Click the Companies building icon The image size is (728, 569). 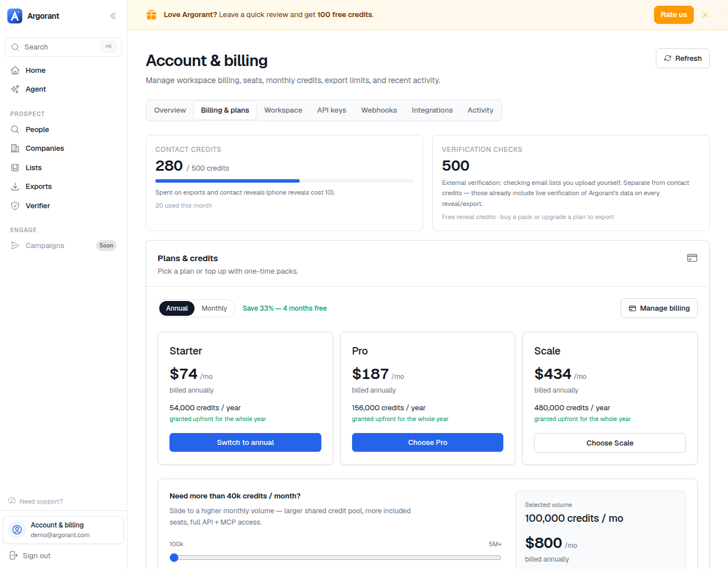(x=15, y=149)
